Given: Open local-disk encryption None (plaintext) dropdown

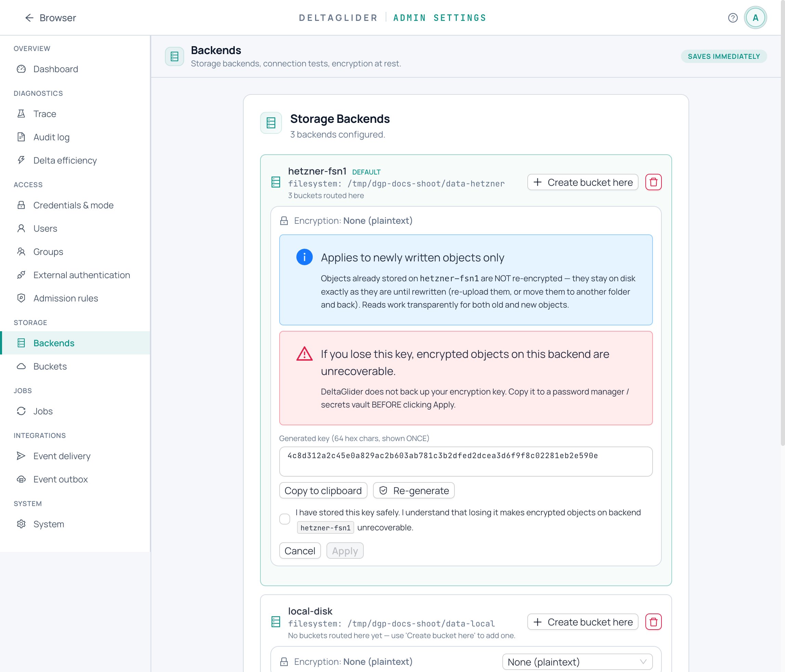Looking at the screenshot, I should pos(577,662).
